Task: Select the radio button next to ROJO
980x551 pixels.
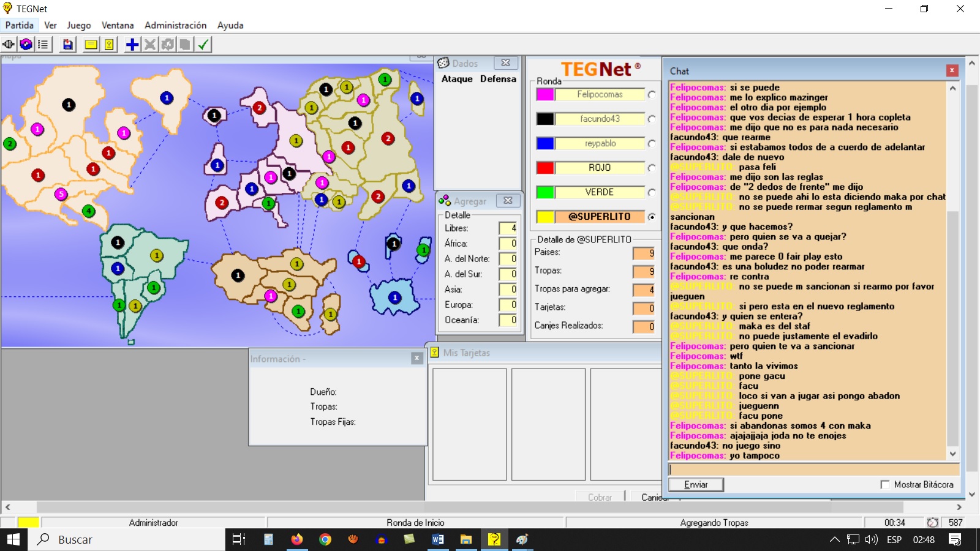Action: point(652,168)
